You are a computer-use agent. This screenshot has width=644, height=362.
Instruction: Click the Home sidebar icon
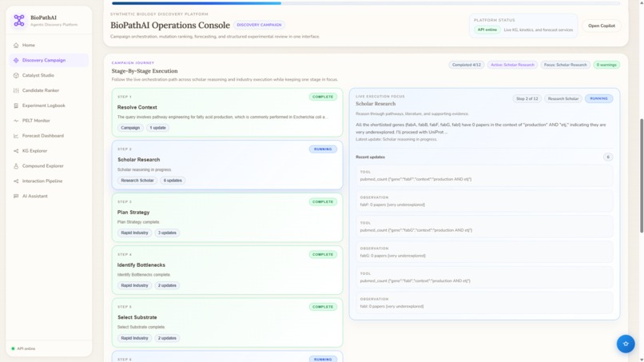tap(16, 46)
